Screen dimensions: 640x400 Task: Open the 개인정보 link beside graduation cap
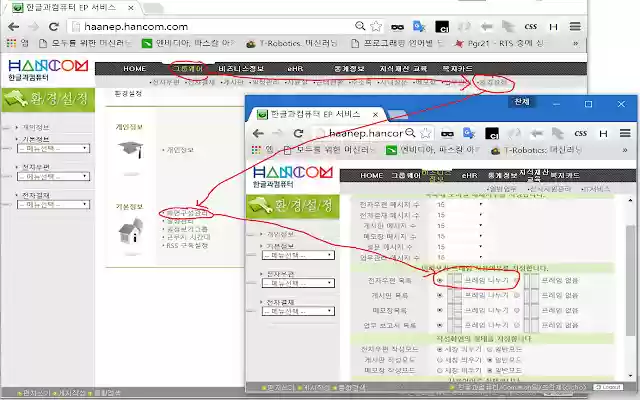tap(180, 150)
